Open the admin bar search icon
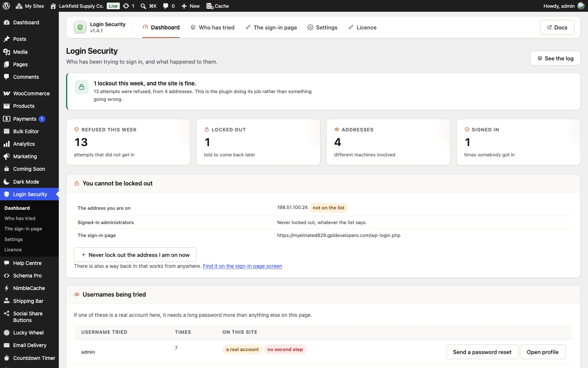 tap(143, 6)
